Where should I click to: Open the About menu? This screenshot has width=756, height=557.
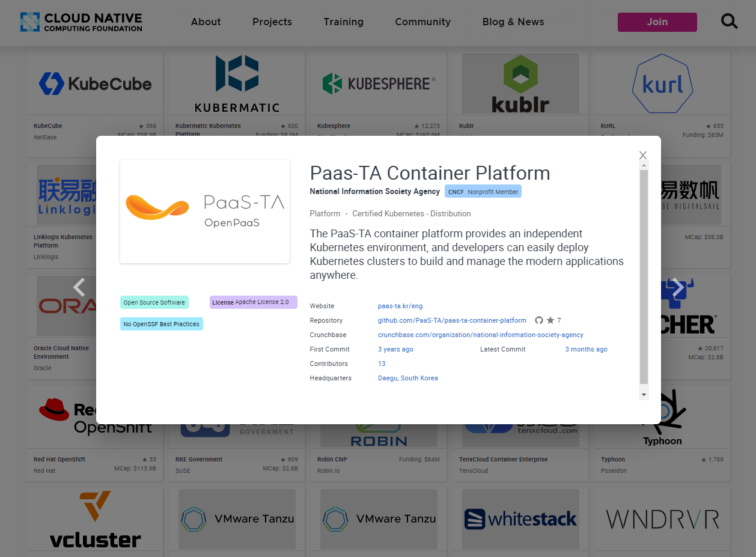[x=206, y=22]
